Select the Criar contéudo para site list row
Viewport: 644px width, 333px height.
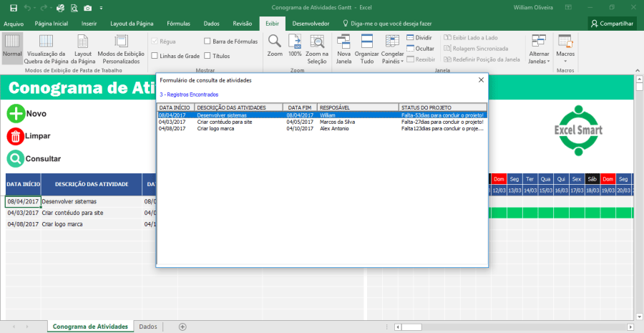(322, 122)
